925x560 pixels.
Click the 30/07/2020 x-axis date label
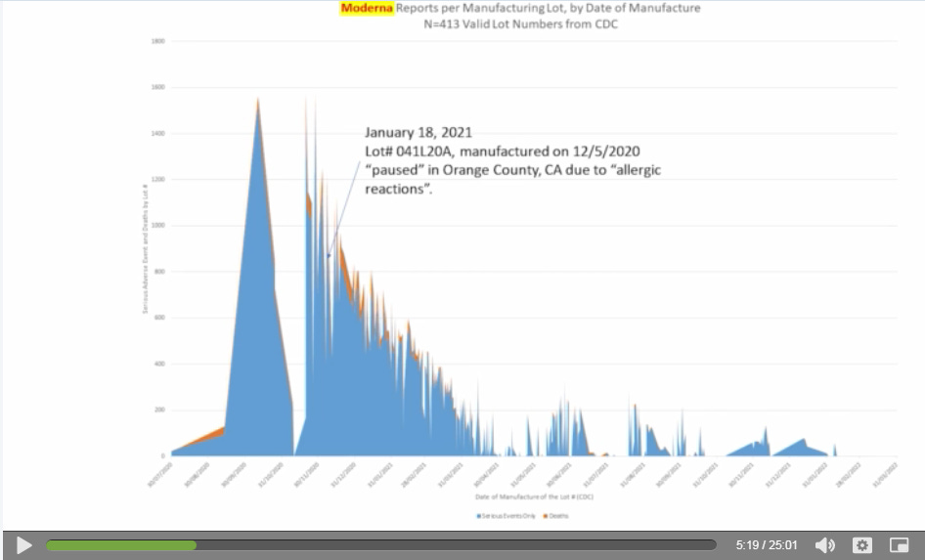click(159, 475)
